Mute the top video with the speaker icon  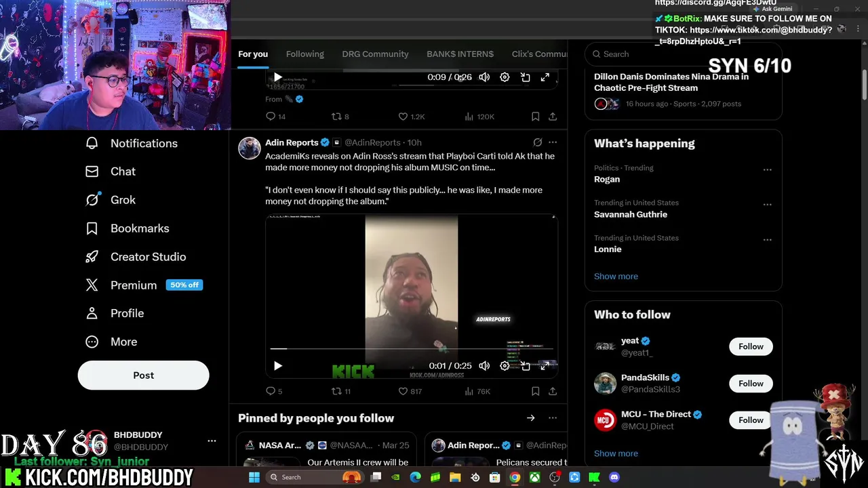(484, 77)
